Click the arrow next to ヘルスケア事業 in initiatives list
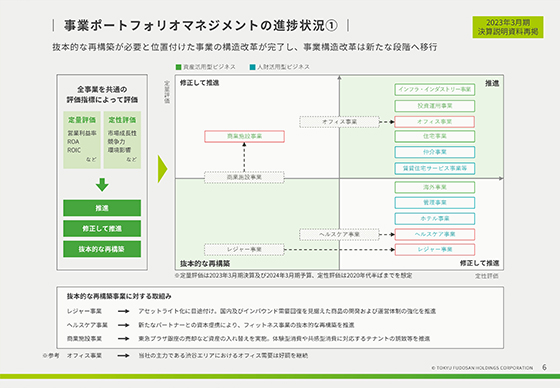This screenshot has width=560, height=388. (124, 325)
